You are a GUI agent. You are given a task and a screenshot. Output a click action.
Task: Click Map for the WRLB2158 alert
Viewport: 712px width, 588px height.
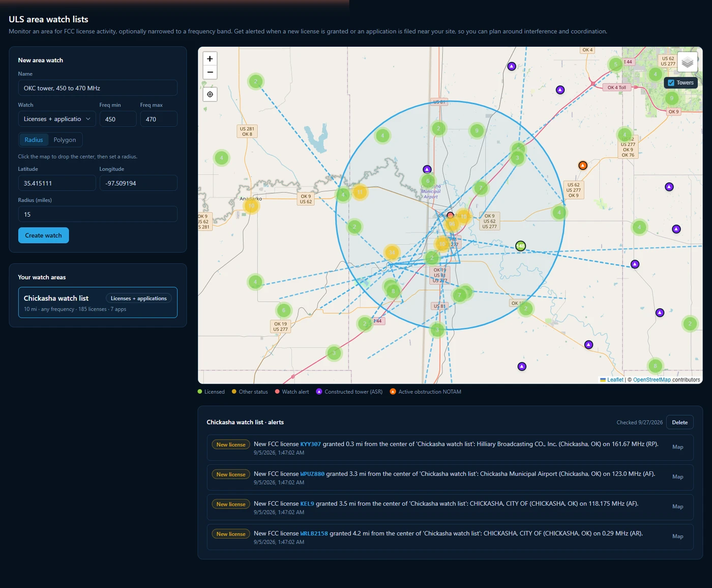[x=677, y=536]
